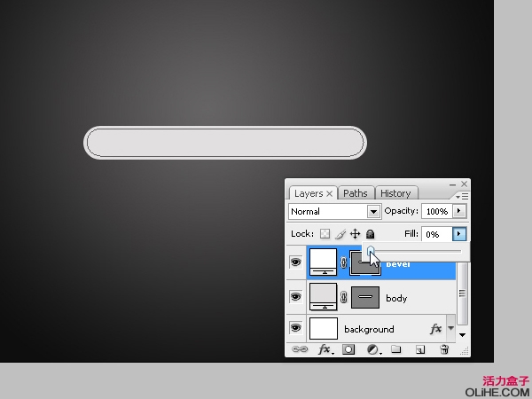Hide the background layer

pos(295,328)
